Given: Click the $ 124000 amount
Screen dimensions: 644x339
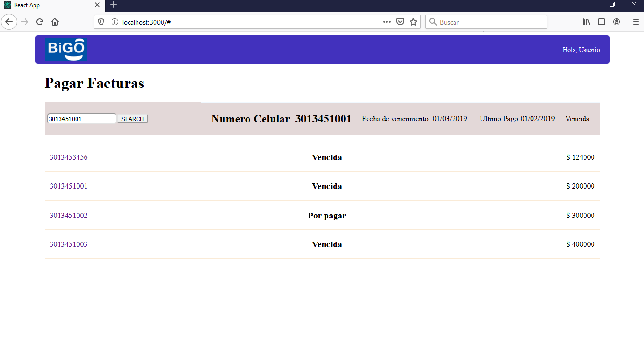Looking at the screenshot, I should point(580,157).
